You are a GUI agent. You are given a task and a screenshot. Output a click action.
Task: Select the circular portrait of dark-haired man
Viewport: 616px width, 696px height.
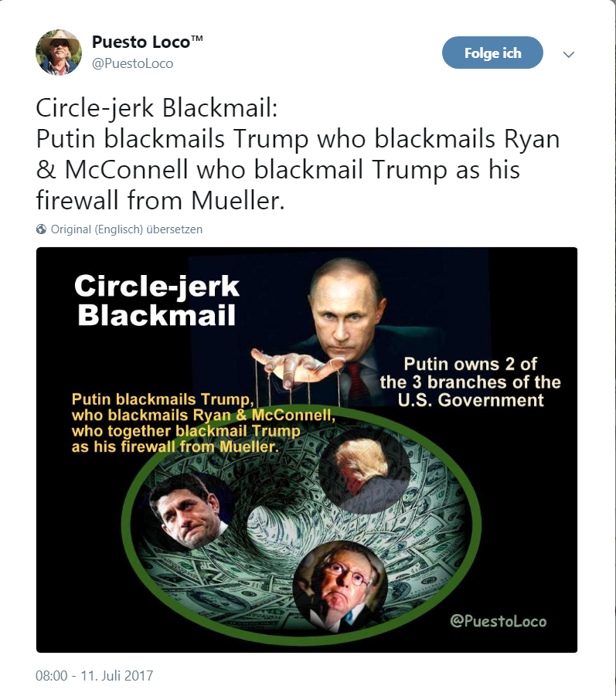(189, 511)
